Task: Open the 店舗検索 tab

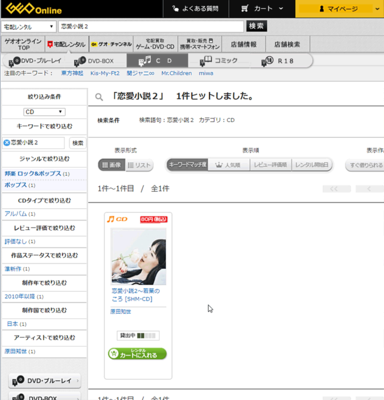Action: [x=287, y=44]
